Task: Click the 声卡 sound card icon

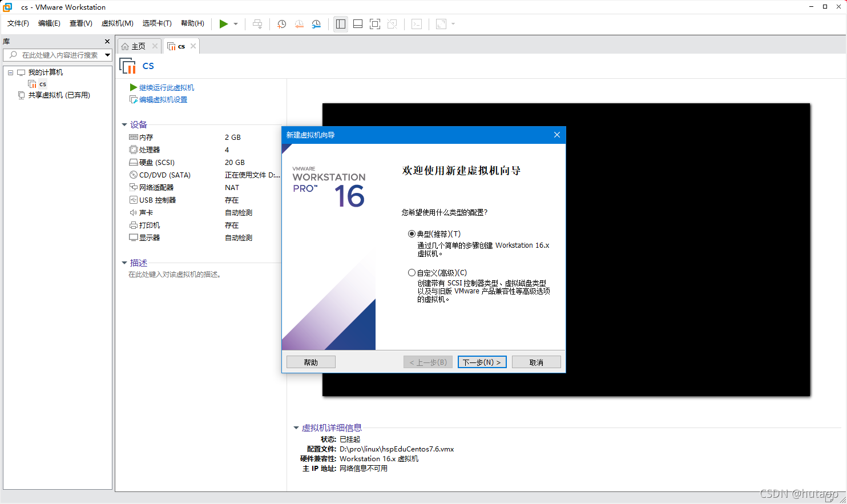Action: tap(134, 212)
